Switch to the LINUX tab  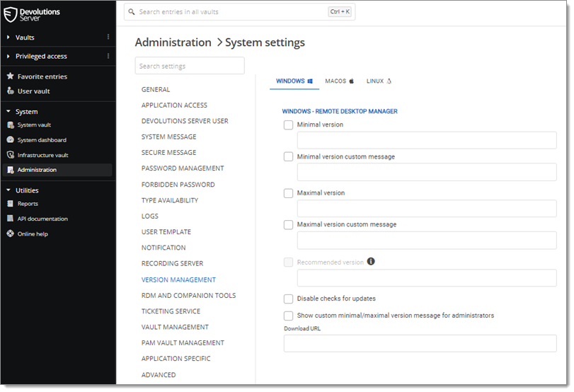(x=379, y=81)
